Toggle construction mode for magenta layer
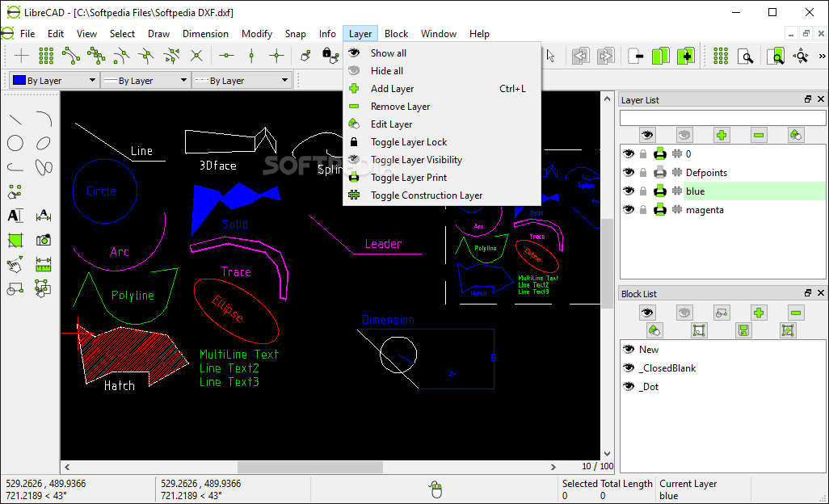Image resolution: width=829 pixels, height=504 pixels. point(677,210)
